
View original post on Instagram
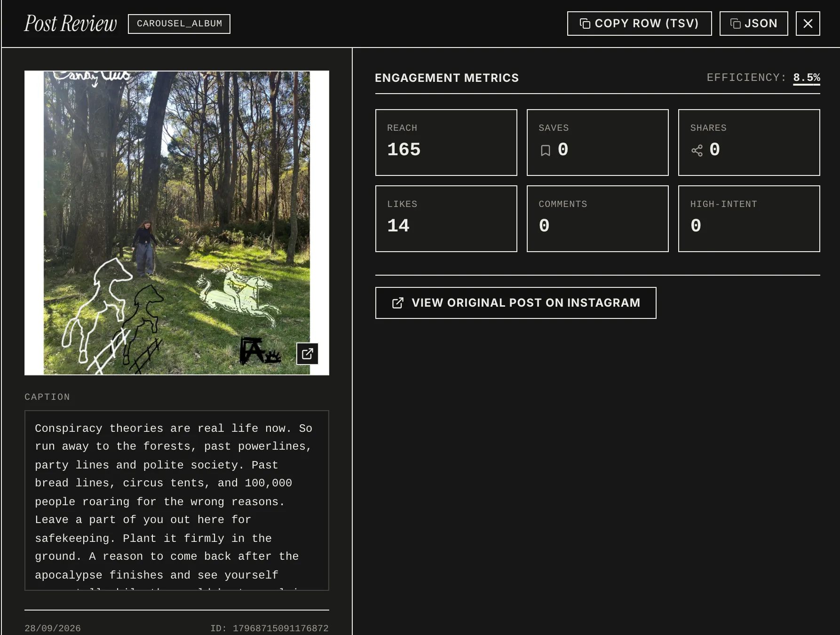tap(515, 303)
